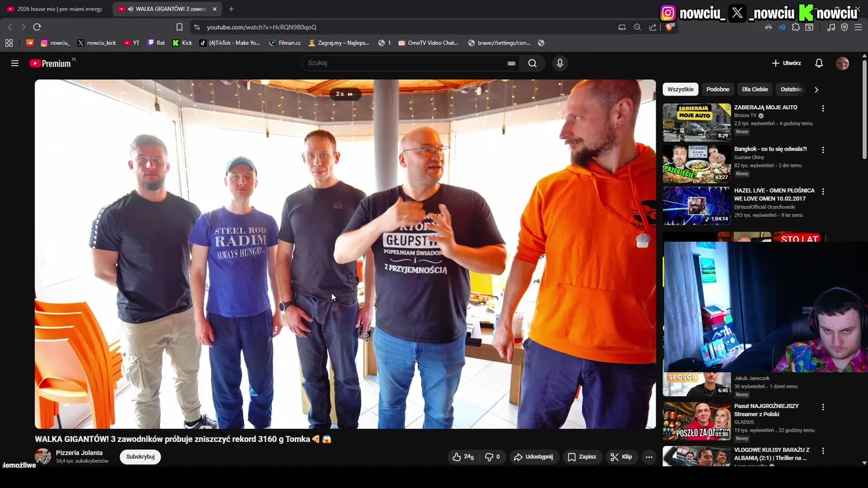Open the last globe bookmark icon
Image resolution: width=868 pixels, height=488 pixels.
(541, 43)
